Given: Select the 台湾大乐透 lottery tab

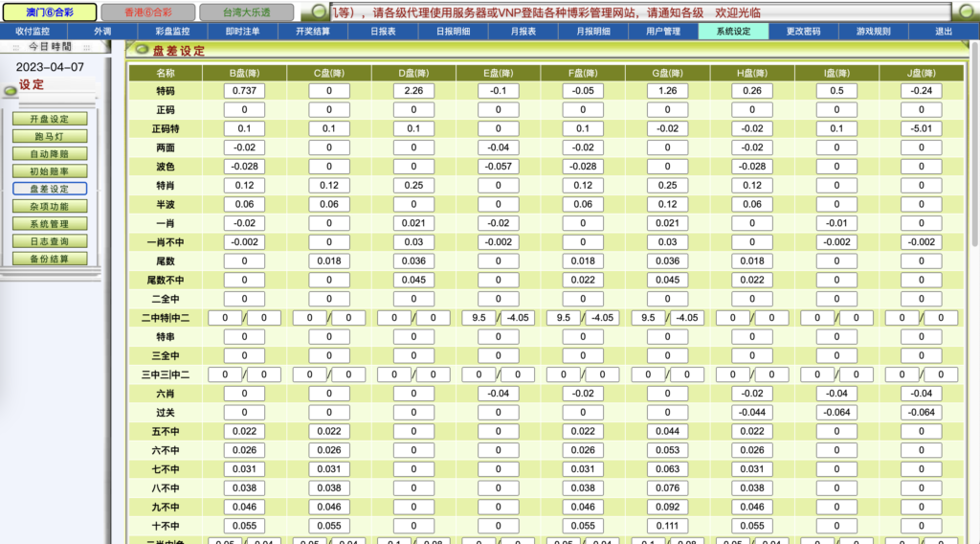Looking at the screenshot, I should coord(246,12).
